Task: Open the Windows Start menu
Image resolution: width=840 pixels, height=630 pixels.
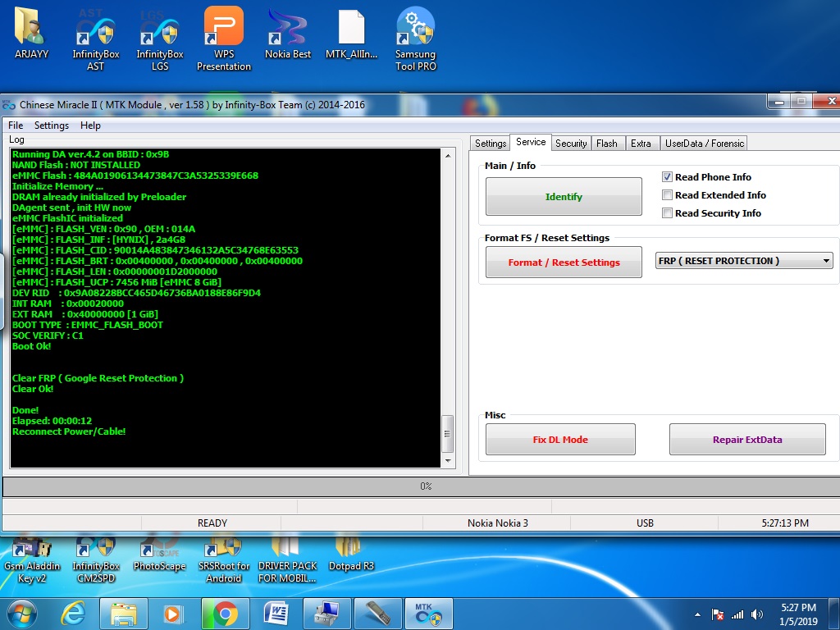Action: click(x=21, y=614)
